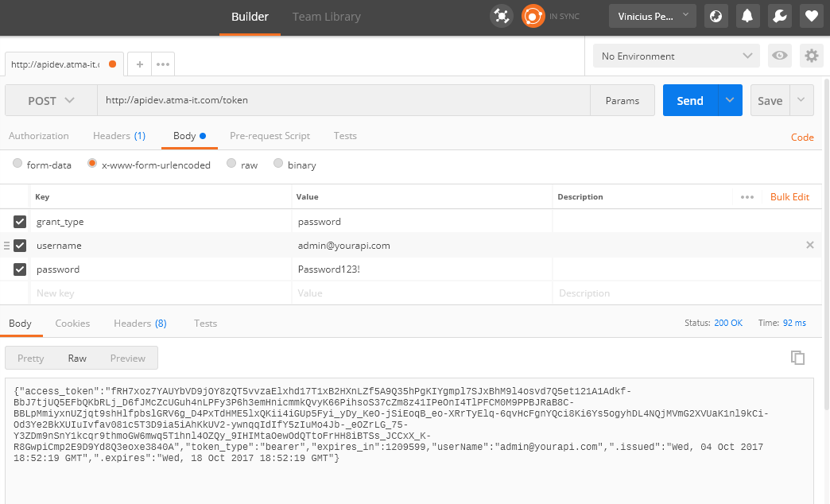
Task: Open response Body tab
Action: (20, 324)
